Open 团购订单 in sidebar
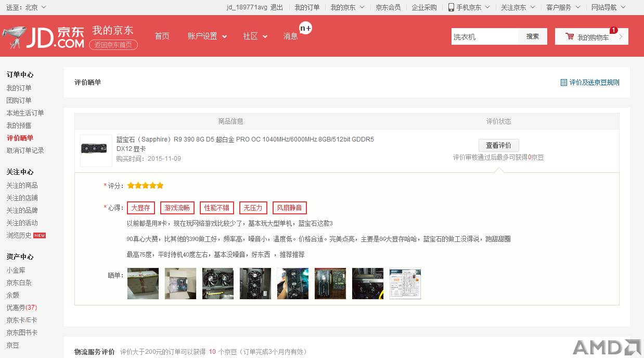This screenshot has width=644, height=358. click(19, 100)
